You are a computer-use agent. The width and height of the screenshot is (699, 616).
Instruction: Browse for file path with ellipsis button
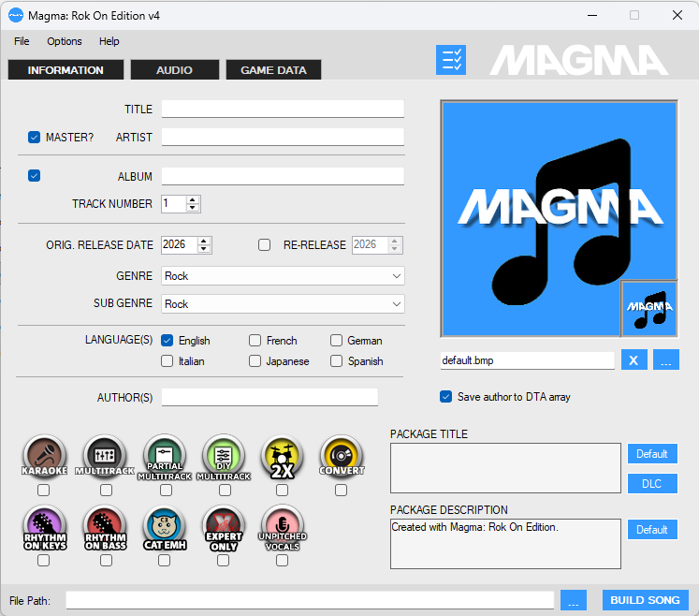click(x=574, y=600)
